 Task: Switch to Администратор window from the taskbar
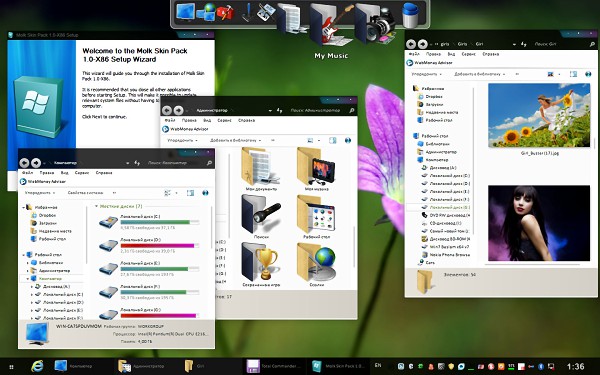[x=147, y=366]
